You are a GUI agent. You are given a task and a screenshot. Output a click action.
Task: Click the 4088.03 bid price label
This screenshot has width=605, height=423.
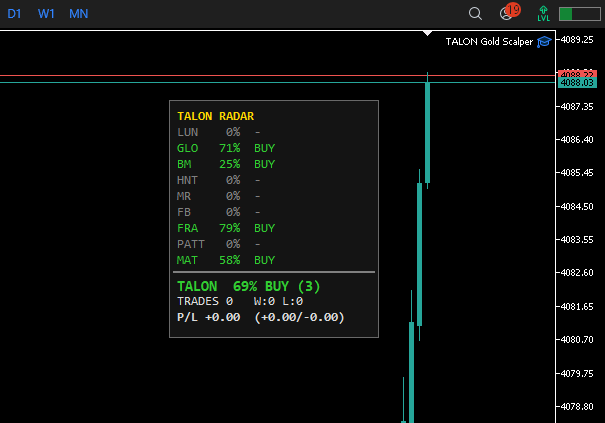click(577, 83)
